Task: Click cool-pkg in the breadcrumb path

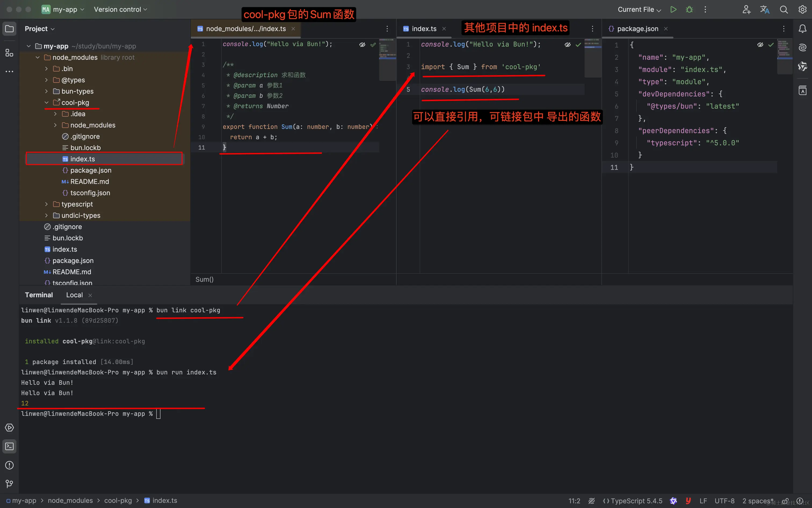Action: 118,500
